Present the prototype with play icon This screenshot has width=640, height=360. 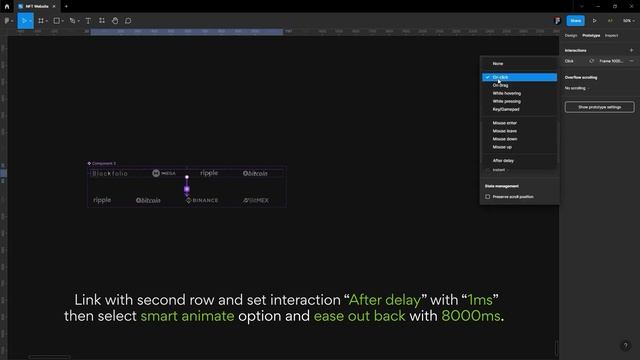pyautogui.click(x=594, y=21)
